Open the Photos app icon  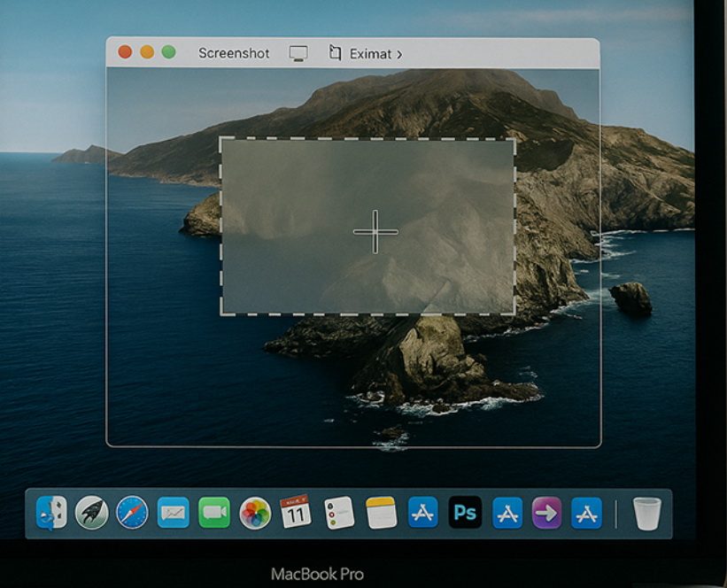click(255, 513)
